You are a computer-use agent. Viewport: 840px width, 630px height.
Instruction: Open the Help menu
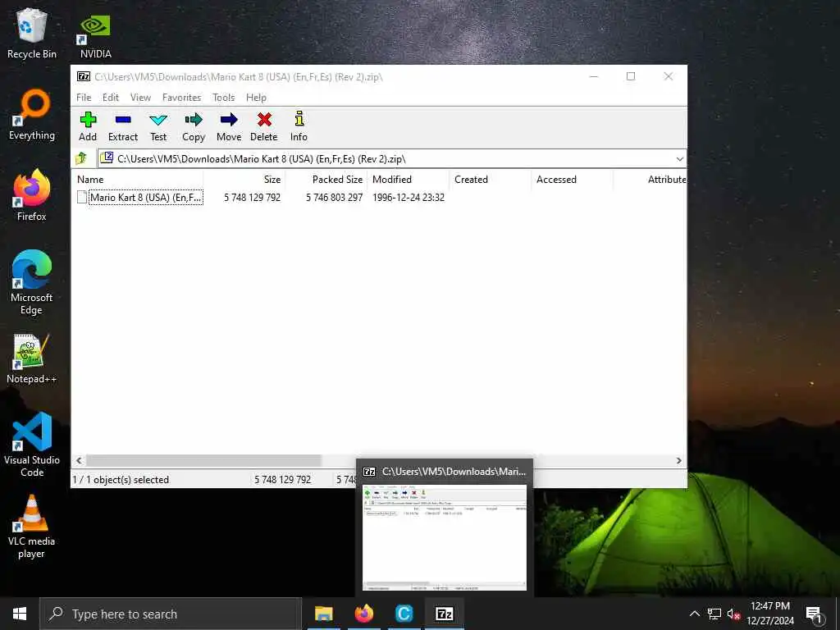tap(256, 98)
